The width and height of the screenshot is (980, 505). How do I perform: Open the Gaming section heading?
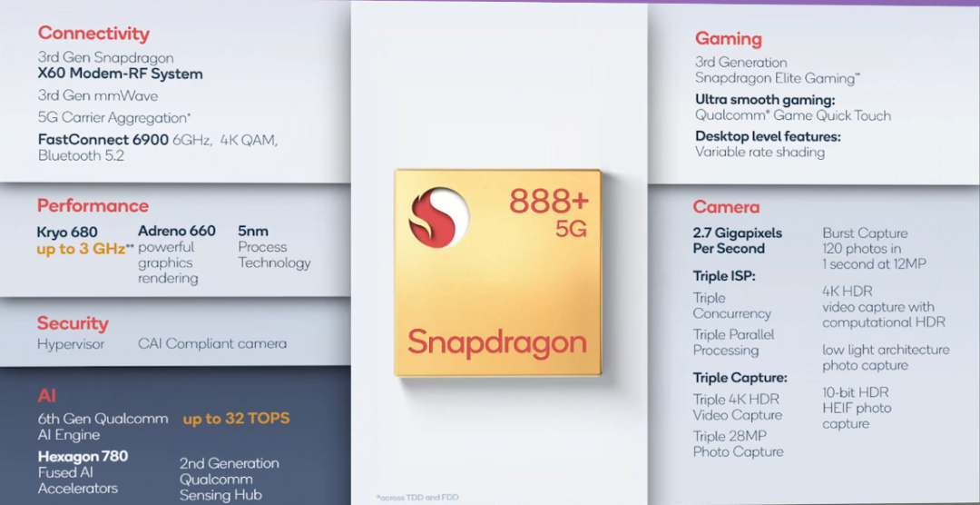[x=728, y=39]
